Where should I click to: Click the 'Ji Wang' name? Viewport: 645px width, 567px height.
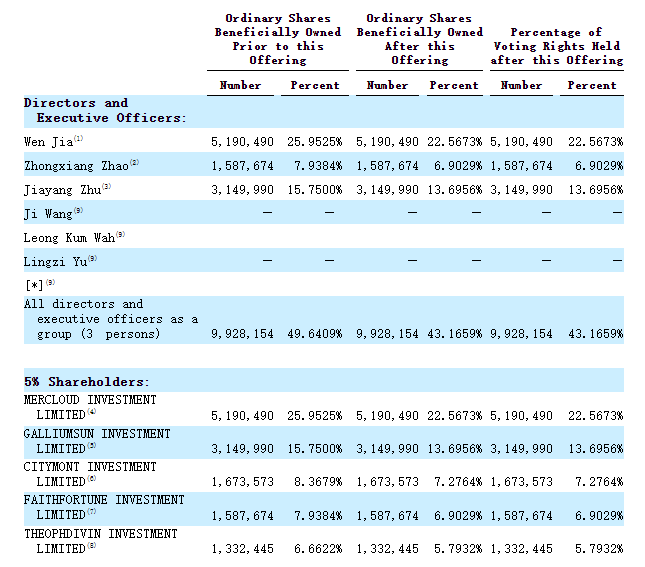pos(48,214)
